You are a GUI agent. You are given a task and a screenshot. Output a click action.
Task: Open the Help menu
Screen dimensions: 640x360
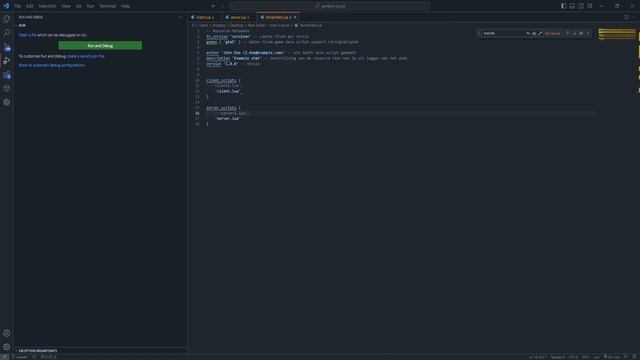point(125,6)
